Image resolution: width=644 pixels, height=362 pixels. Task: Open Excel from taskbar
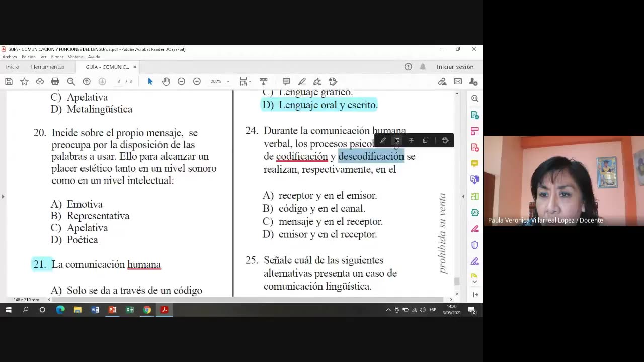pyautogui.click(x=130, y=310)
